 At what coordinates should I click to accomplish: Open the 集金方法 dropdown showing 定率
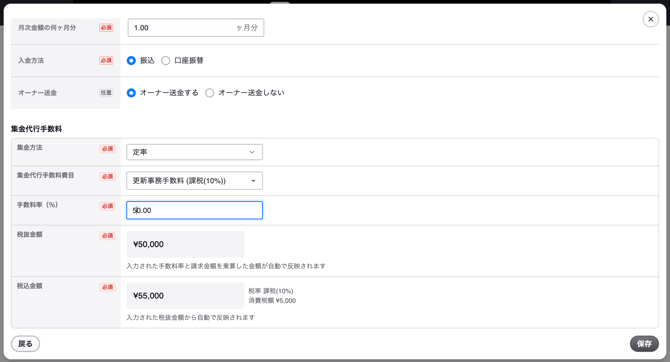(x=194, y=152)
